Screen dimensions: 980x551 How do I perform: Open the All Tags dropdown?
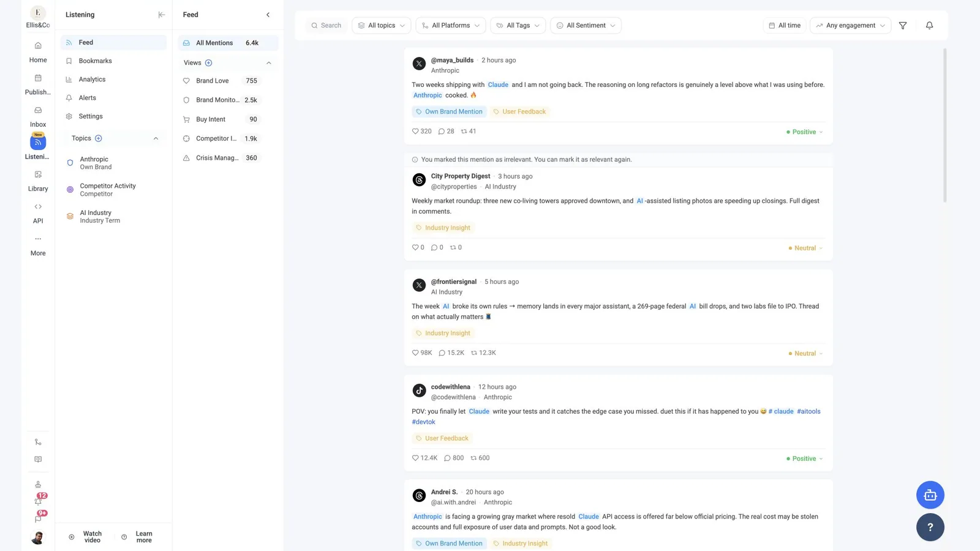point(518,26)
